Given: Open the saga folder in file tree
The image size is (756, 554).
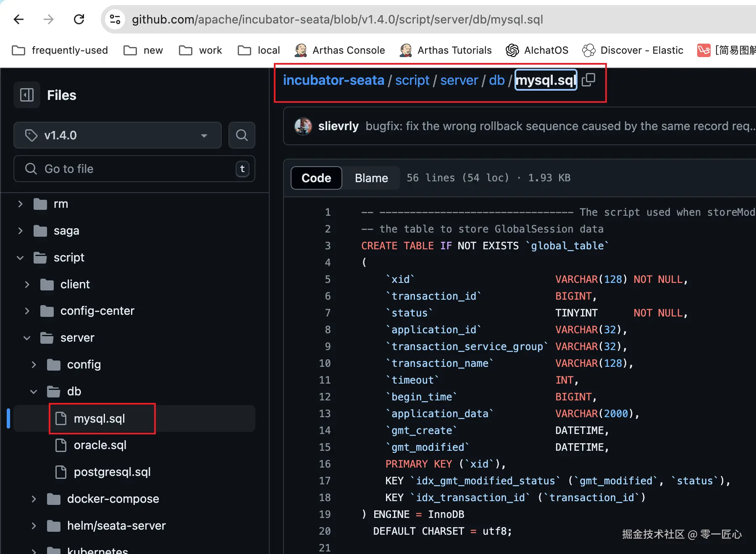Looking at the screenshot, I should coord(66,231).
